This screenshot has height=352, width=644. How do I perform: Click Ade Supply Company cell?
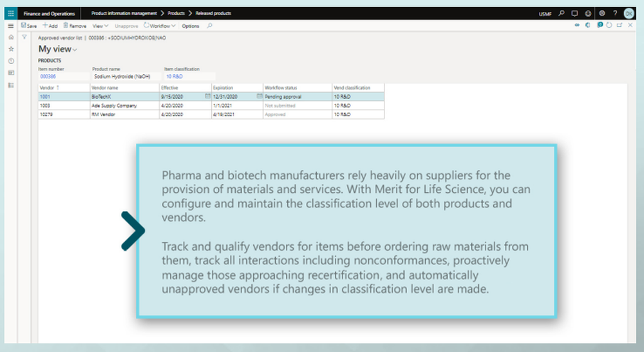tap(124, 106)
